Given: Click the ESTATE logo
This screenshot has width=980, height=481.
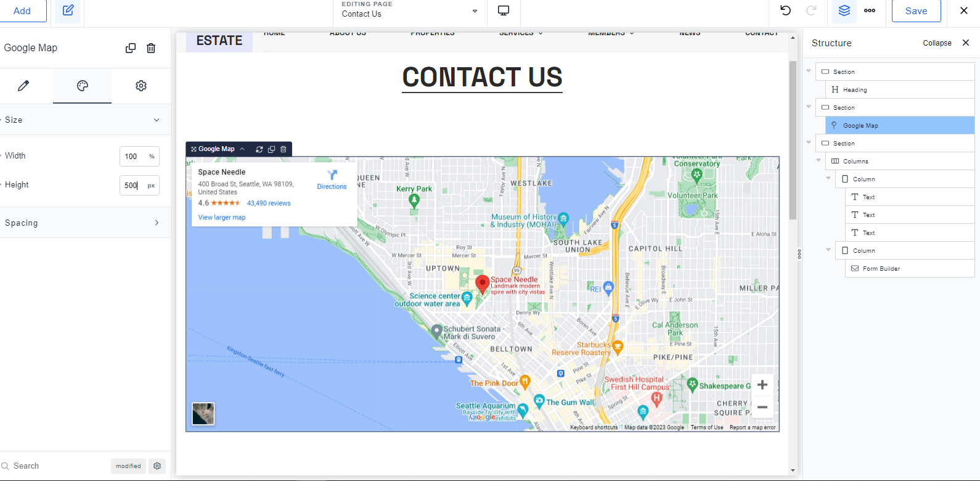Looking at the screenshot, I should tap(219, 41).
